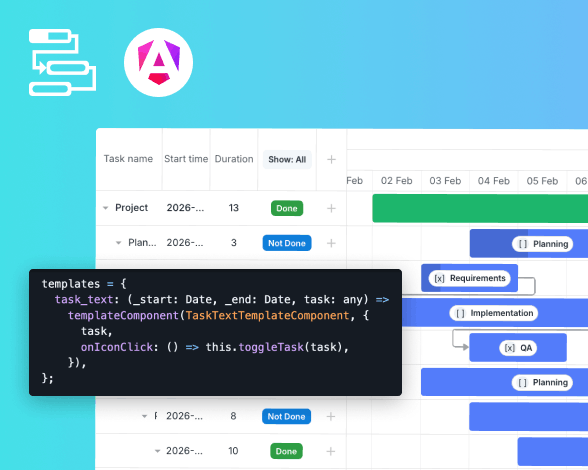The height and width of the screenshot is (470, 588).
Task: Click Project row duration value 13
Action: pyautogui.click(x=234, y=208)
